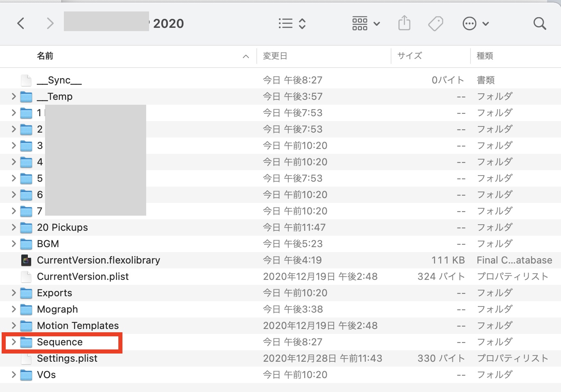
Task: Select the Settings.plist file icon
Action: coord(26,358)
